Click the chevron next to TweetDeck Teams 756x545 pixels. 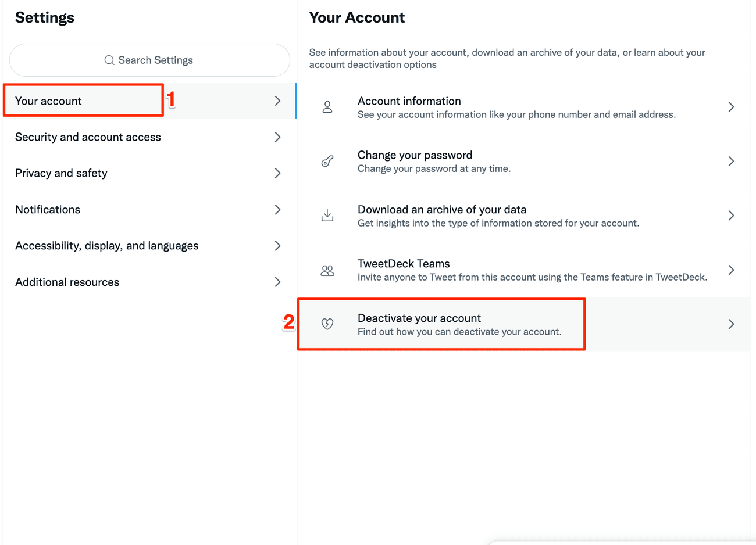731,270
